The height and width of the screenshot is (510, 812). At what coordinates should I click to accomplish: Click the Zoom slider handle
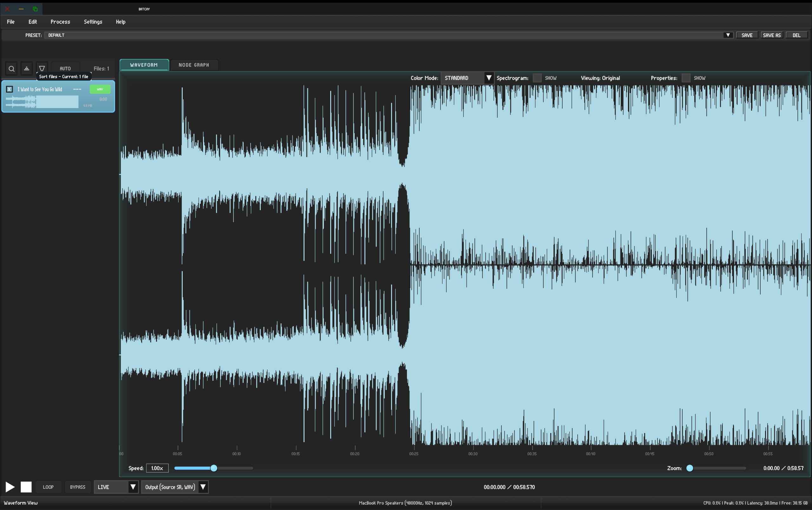coord(690,468)
